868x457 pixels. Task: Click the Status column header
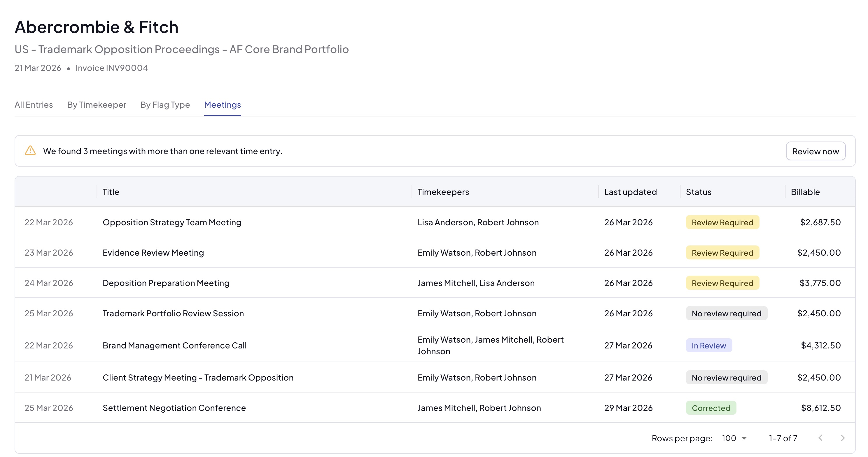[x=699, y=192]
